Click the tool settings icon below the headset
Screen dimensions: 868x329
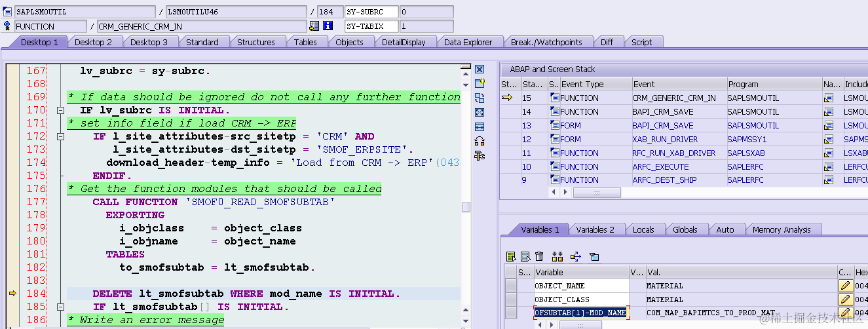click(480, 155)
